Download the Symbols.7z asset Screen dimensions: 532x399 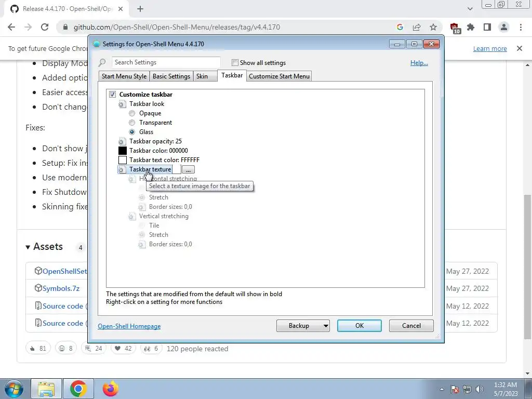[x=61, y=288]
